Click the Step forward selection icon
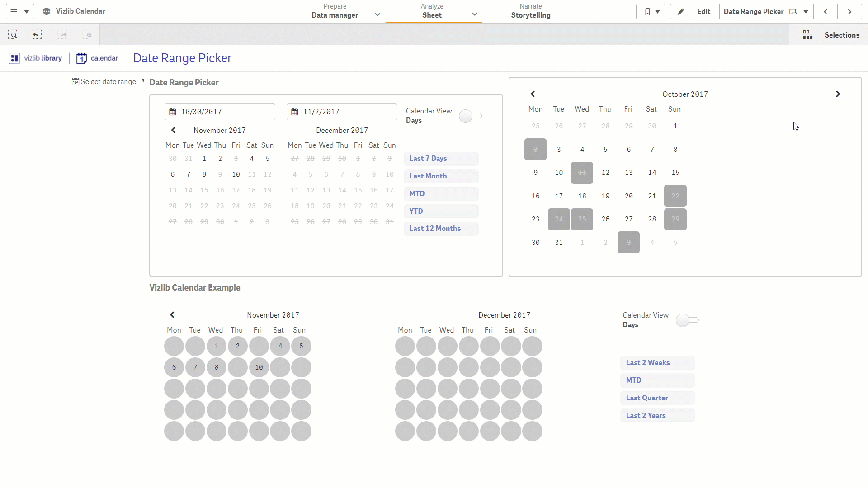This screenshot has height=488, width=868. tap(62, 35)
